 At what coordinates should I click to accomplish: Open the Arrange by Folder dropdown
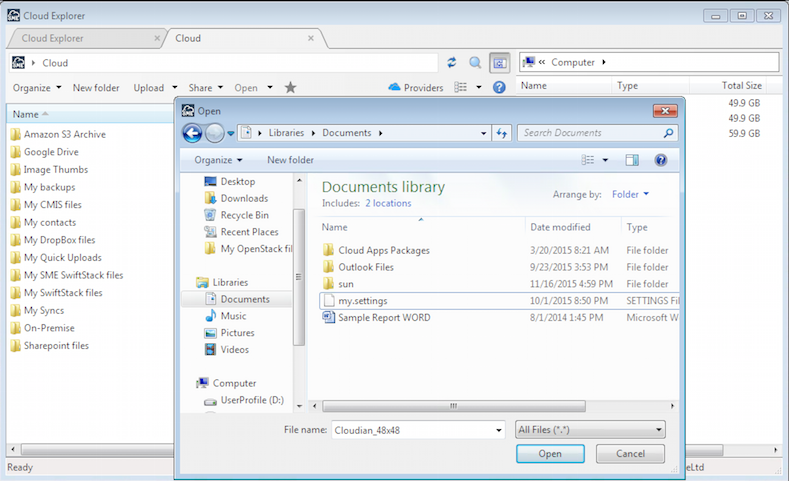pos(630,194)
